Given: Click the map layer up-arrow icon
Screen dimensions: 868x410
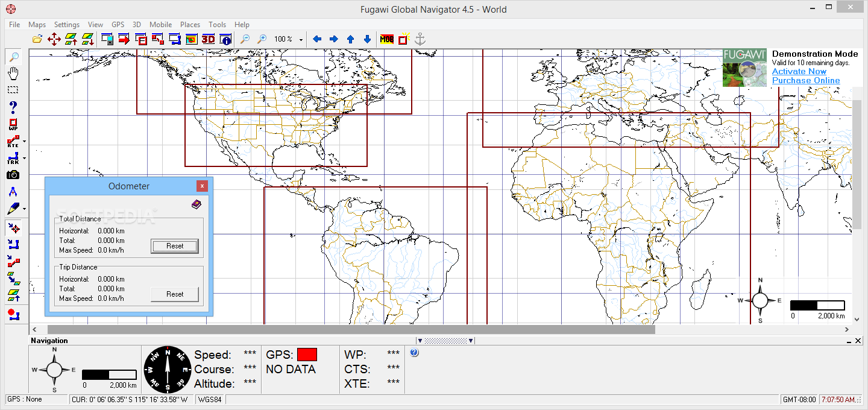Looking at the screenshot, I should pos(71,39).
